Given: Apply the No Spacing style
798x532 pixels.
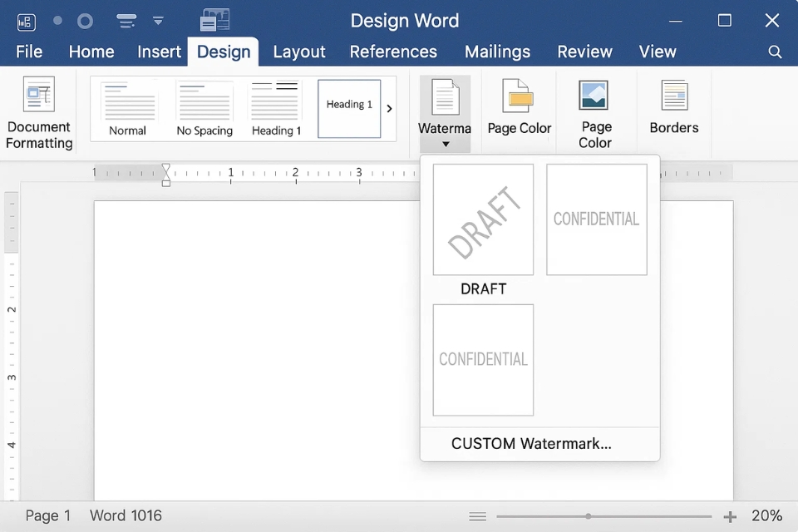Looking at the screenshot, I should [204, 109].
